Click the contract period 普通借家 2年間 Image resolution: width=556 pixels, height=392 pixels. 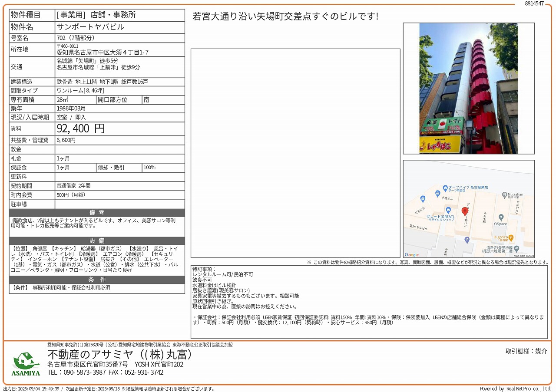click(x=73, y=186)
